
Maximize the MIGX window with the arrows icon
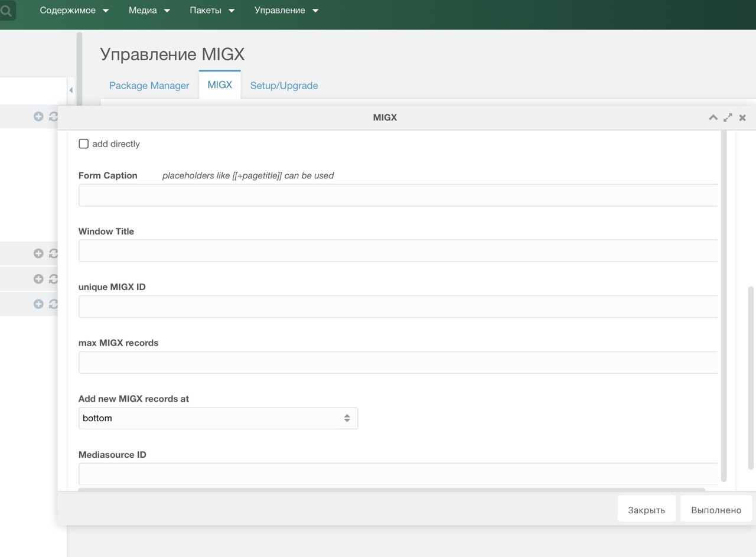point(728,118)
